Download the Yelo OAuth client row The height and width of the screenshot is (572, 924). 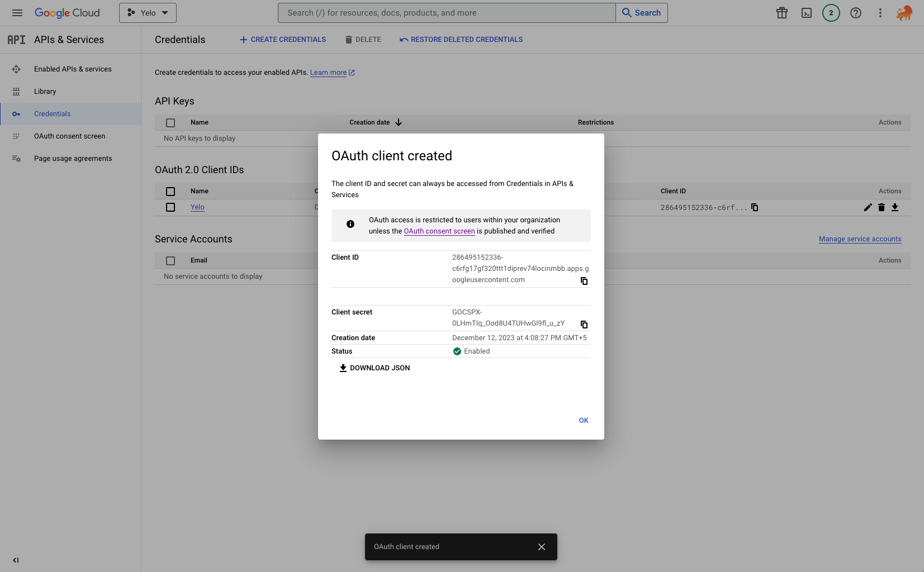click(x=895, y=207)
